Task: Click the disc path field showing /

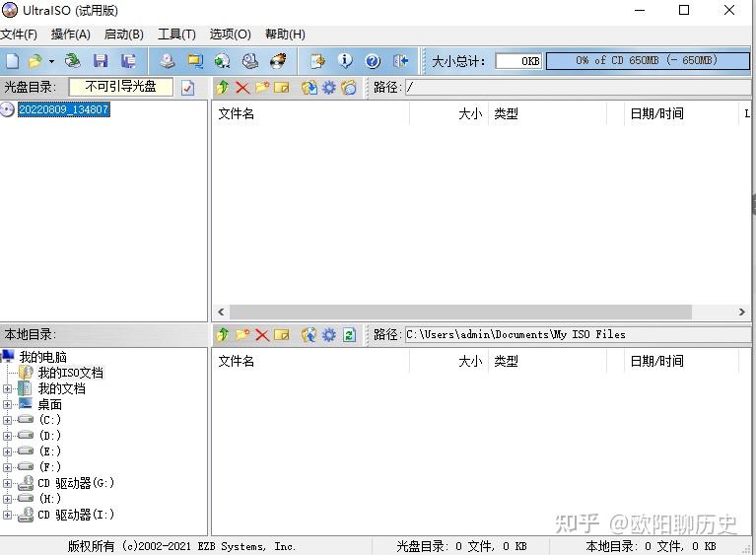Action: (x=578, y=88)
